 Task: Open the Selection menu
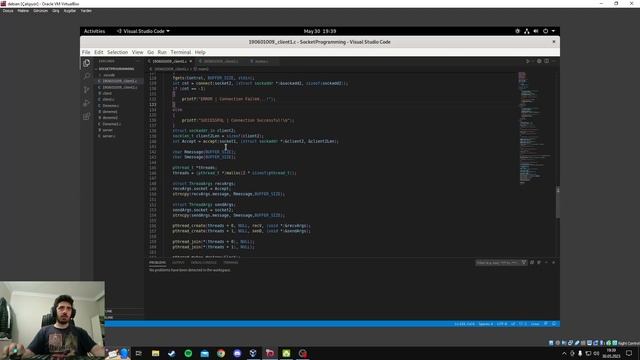pyautogui.click(x=118, y=52)
